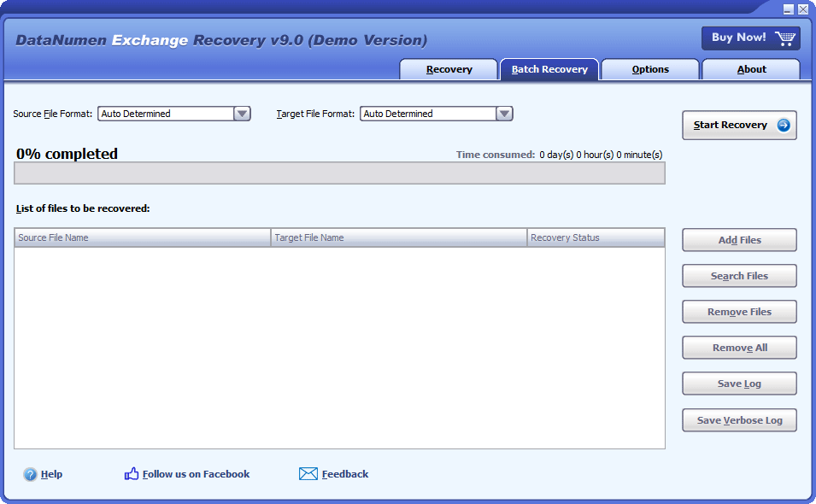Click the Save Verbose Log button

click(739, 420)
